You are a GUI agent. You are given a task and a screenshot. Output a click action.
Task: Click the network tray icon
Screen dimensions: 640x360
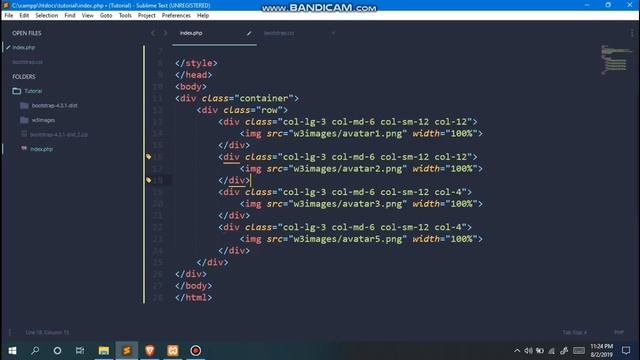pos(551,351)
